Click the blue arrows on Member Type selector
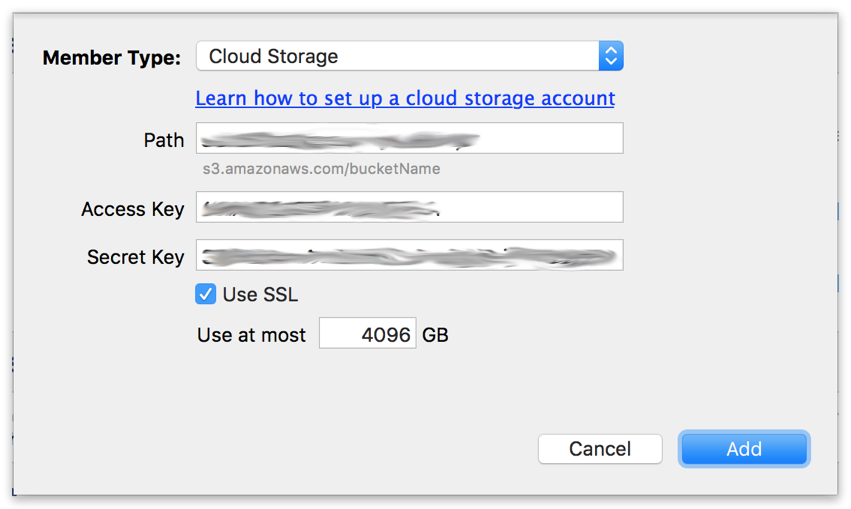This screenshot has width=851, height=509. click(610, 57)
